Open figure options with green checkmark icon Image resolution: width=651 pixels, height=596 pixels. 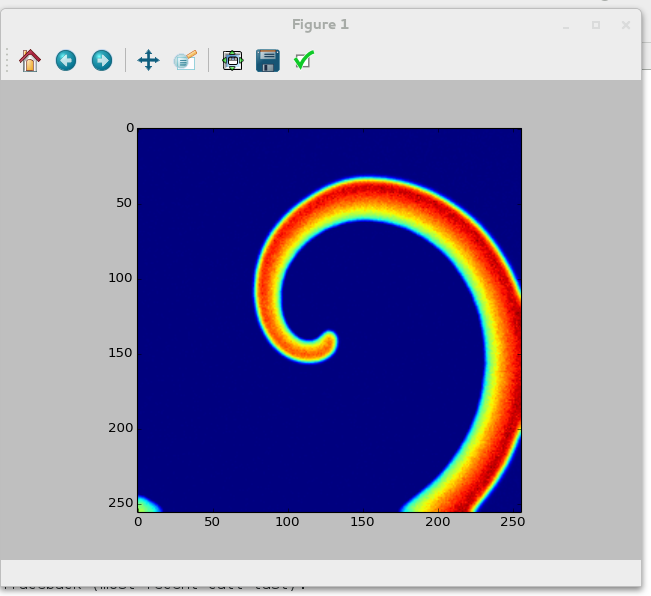click(x=304, y=61)
